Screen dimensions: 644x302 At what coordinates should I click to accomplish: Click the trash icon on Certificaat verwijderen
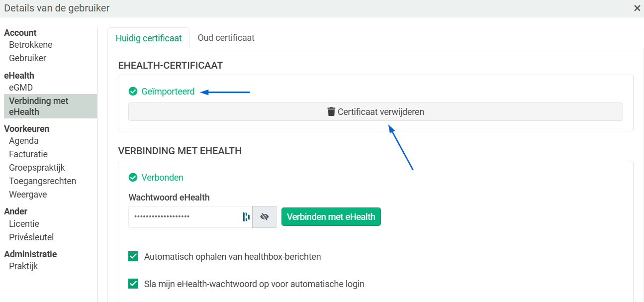tap(331, 112)
